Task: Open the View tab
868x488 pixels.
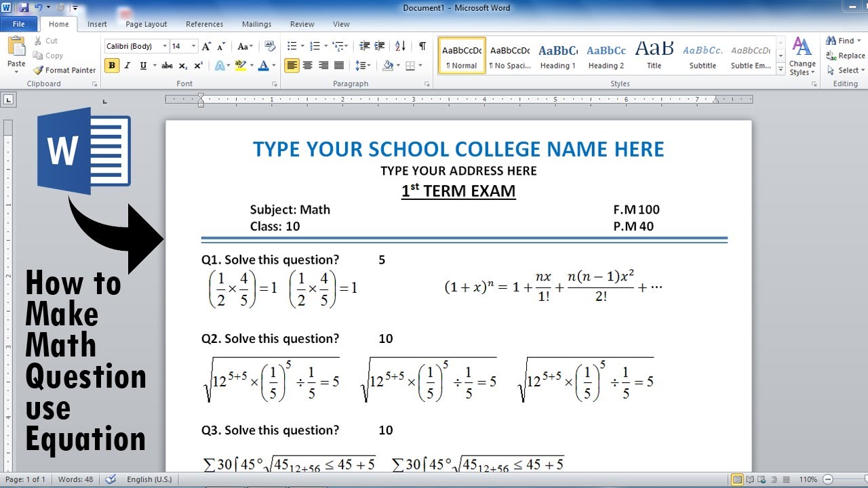Action: (341, 24)
